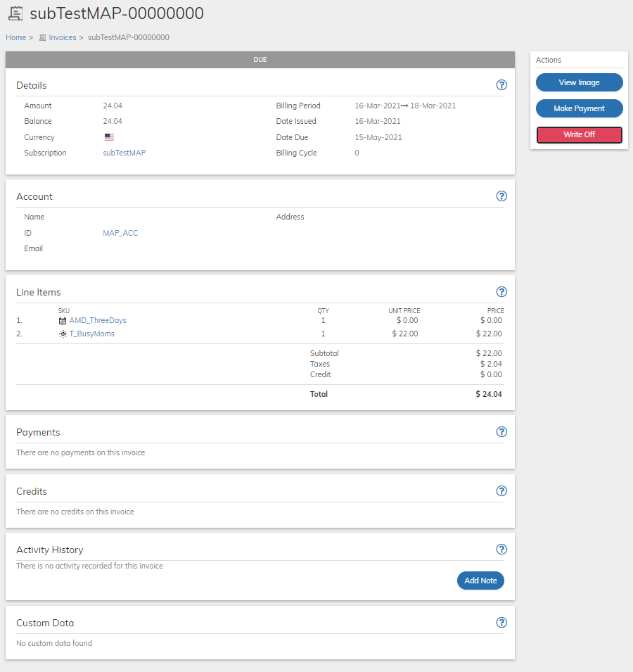
Task: Click the red Write Off button
Action: (579, 134)
